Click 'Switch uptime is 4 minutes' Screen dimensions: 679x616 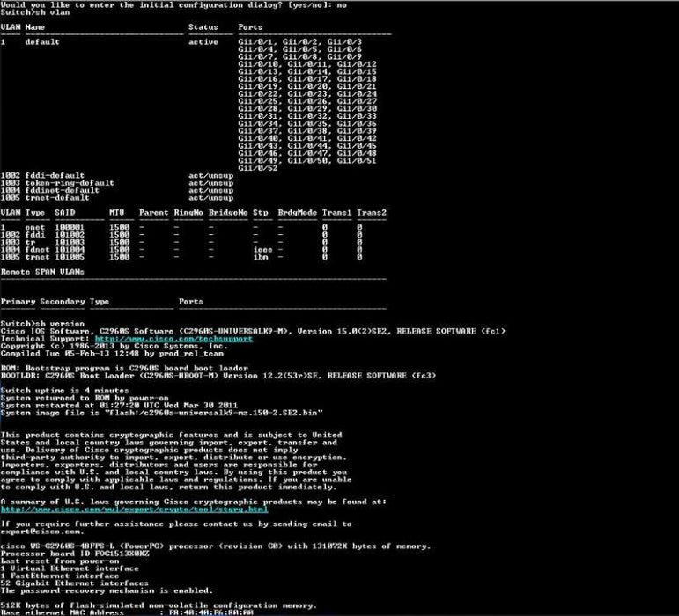pos(64,391)
